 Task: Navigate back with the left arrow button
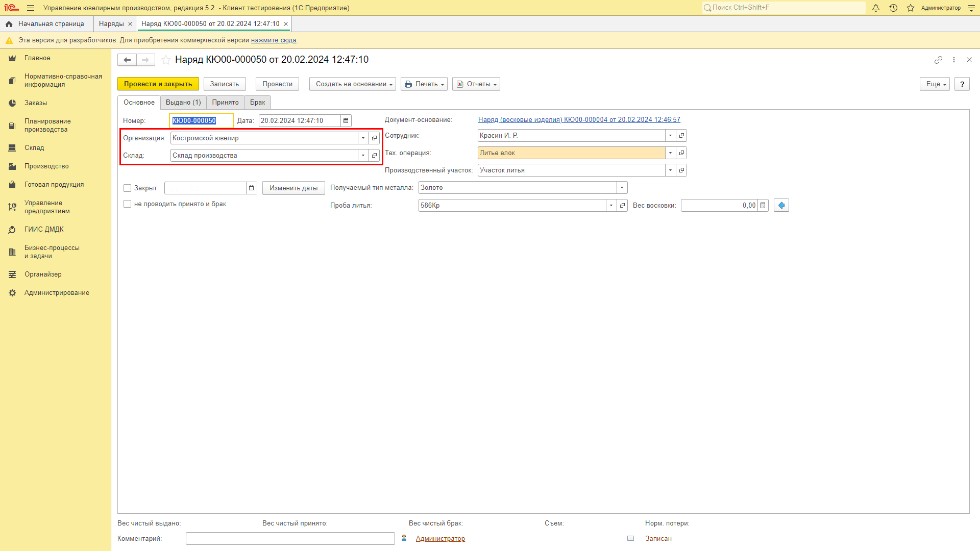point(127,60)
